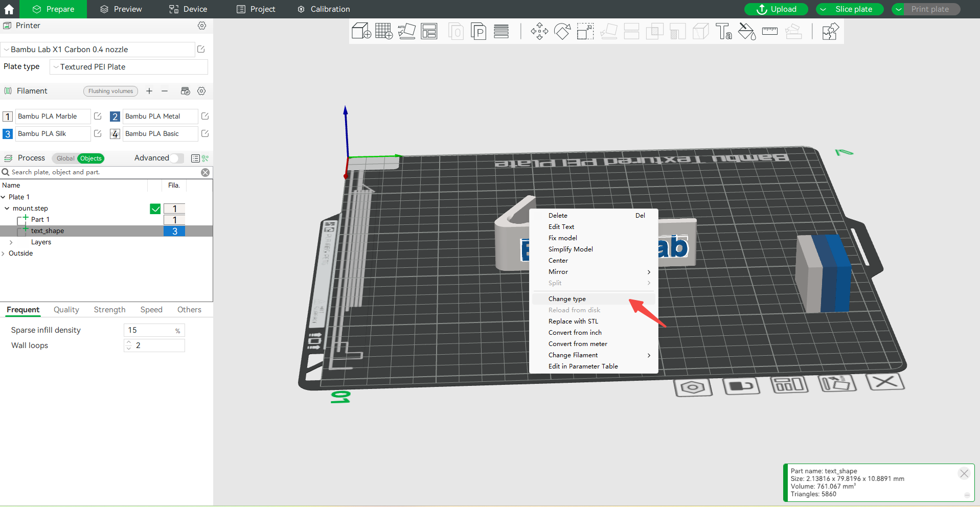Click the Slice plate button
Screen dimensions: 980x507
854,9
